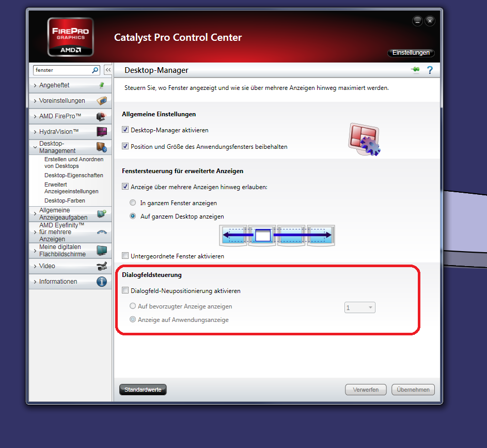Enable Dialogfeld-Neupositionierung aktivieren
Screen dimensions: 487x448
click(x=125, y=290)
